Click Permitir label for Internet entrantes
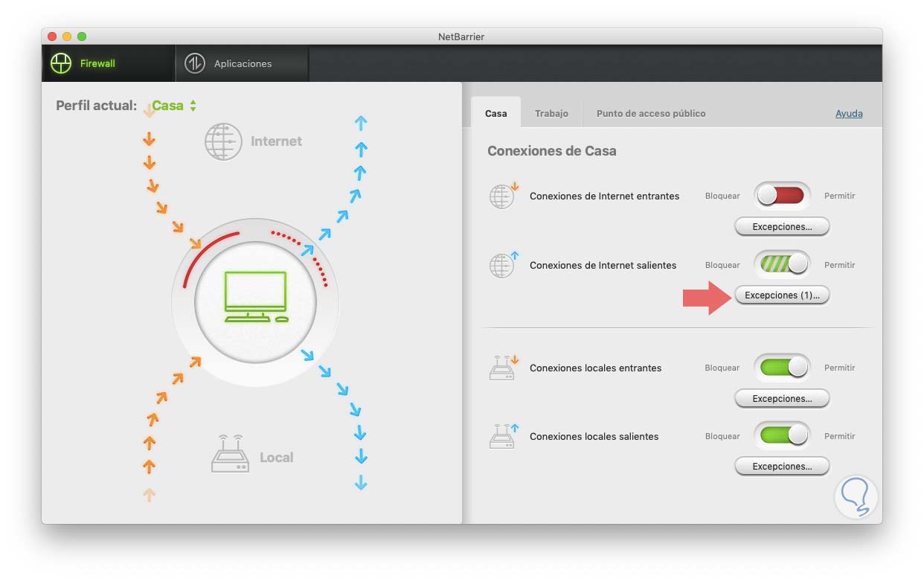Viewport: 924px width, 579px height. [x=839, y=196]
